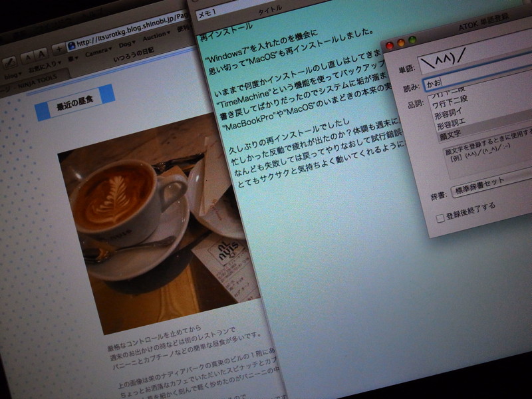The width and height of the screenshot is (532, 399).
Task: Click the pencil edit icon in browser toolbar
Action: 10,63
